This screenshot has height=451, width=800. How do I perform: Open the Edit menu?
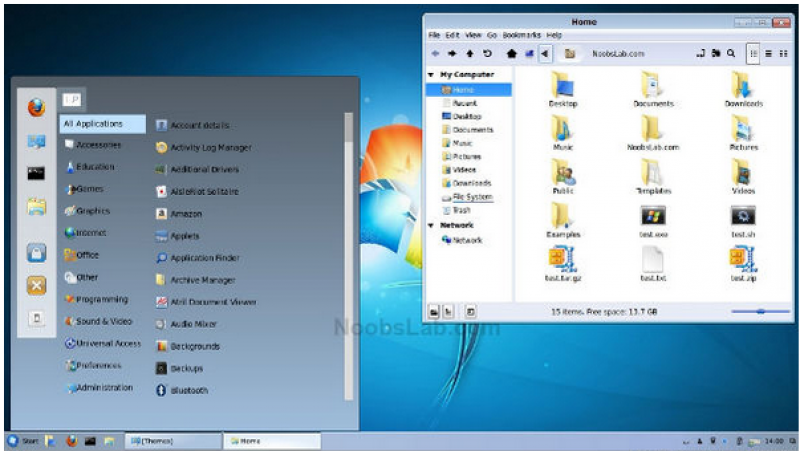tap(453, 35)
